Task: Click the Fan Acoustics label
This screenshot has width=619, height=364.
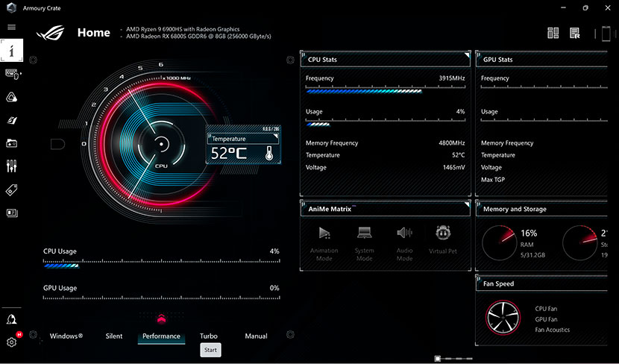Action: [553, 330]
